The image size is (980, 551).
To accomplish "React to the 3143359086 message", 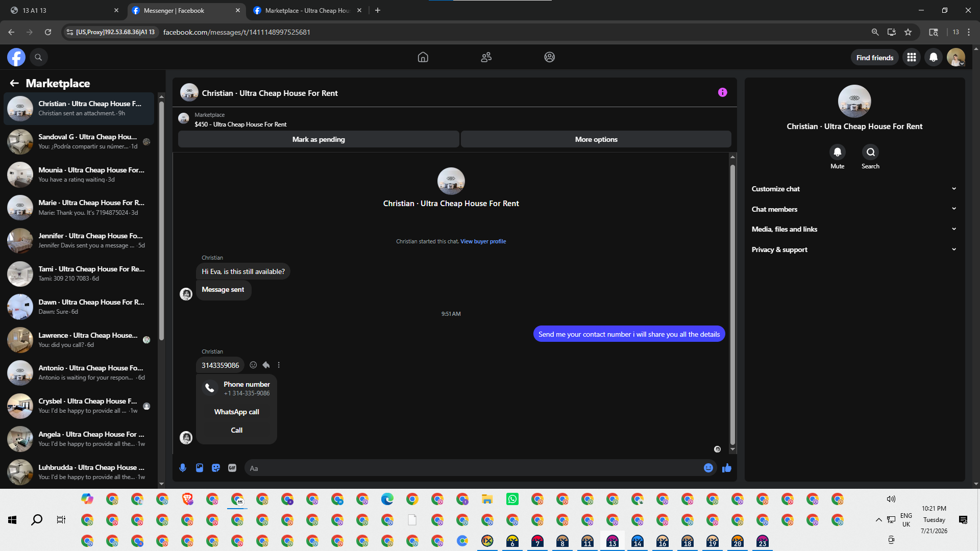I will [x=253, y=365].
